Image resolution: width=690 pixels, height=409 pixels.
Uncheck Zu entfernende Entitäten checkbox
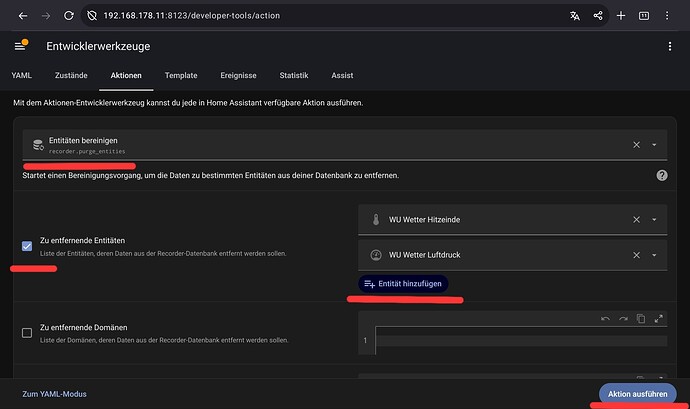(x=27, y=246)
